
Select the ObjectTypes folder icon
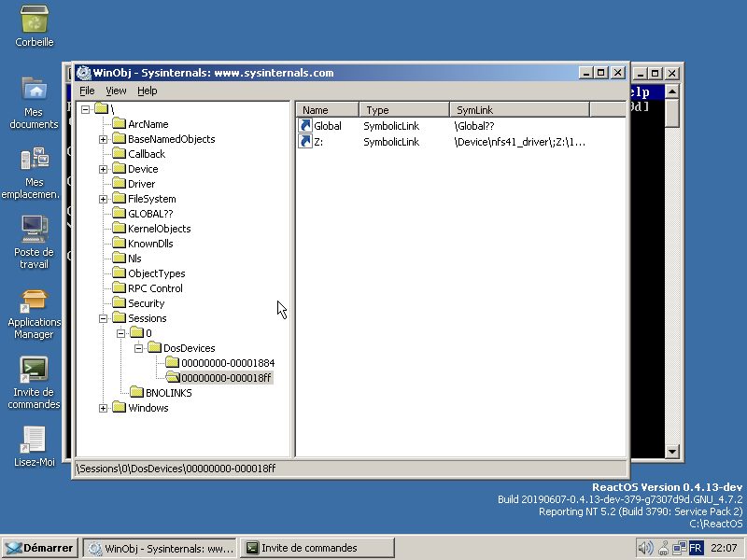tap(119, 273)
